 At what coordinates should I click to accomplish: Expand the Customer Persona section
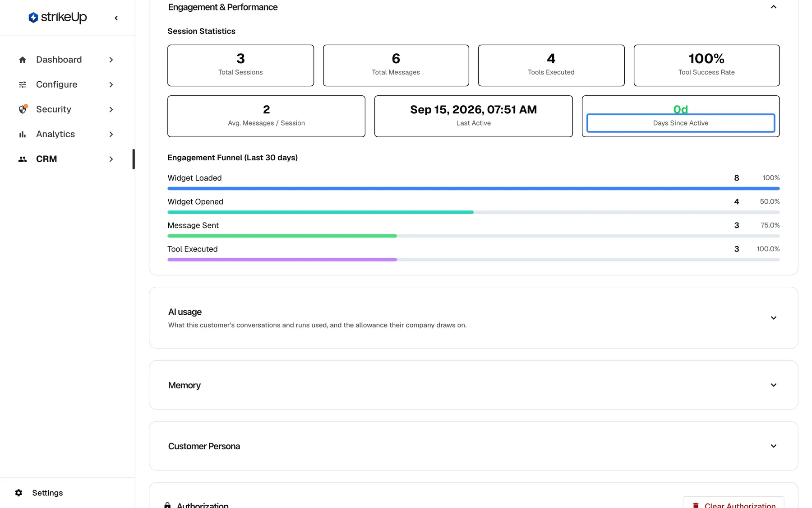tap(773, 446)
